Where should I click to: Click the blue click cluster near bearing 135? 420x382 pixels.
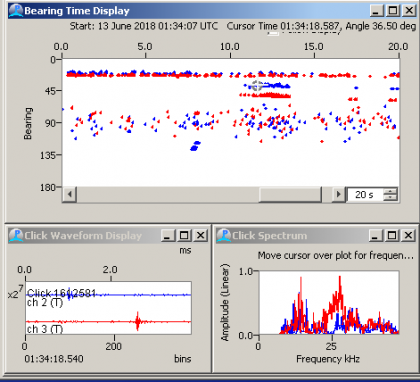tap(195, 146)
